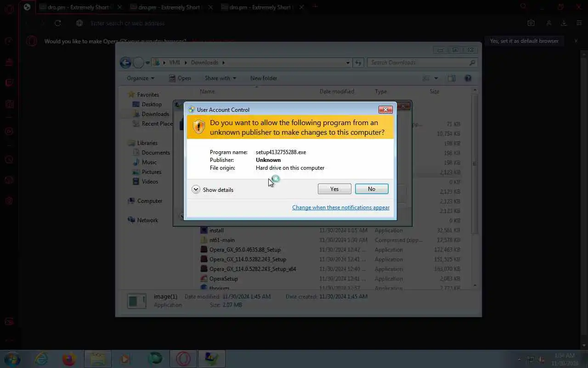Open the Opera profile account icon
Screen dimensions: 588x368
pos(548,23)
